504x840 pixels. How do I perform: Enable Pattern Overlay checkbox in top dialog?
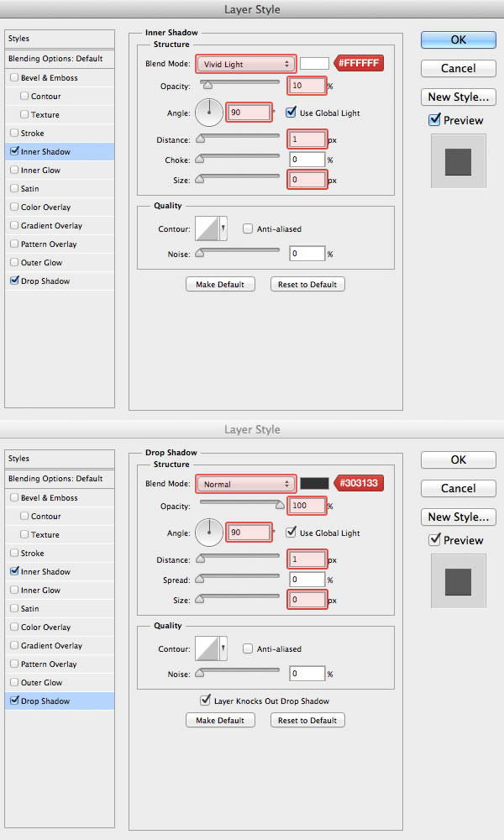click(14, 244)
